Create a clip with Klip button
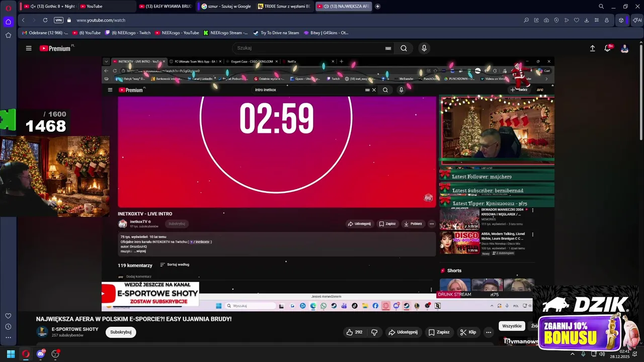Screen dimensions: 644x362 (468, 332)
